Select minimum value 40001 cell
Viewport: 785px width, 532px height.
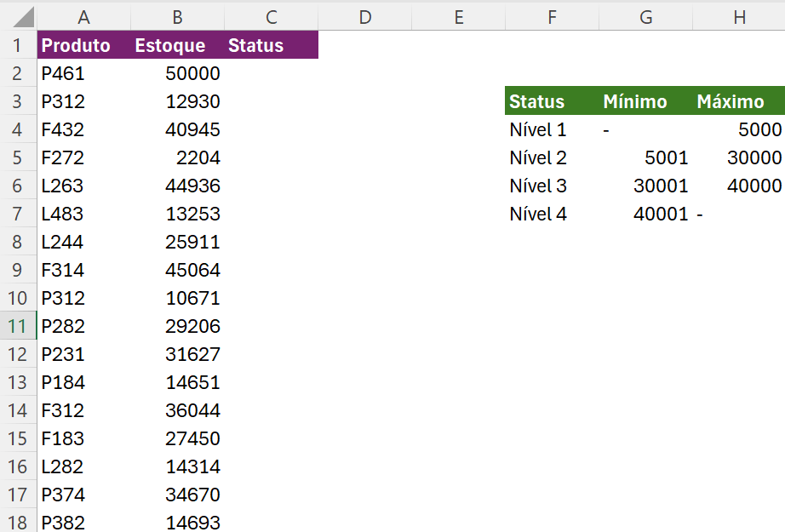tap(646, 213)
